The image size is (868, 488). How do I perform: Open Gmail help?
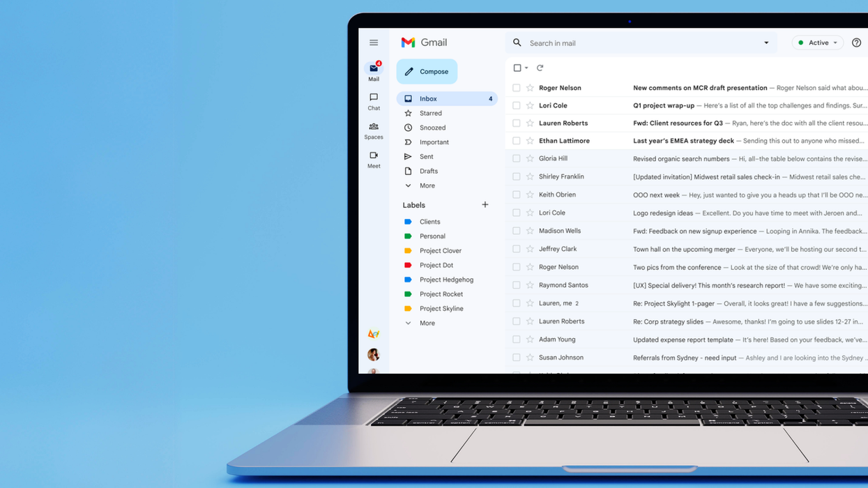[856, 43]
